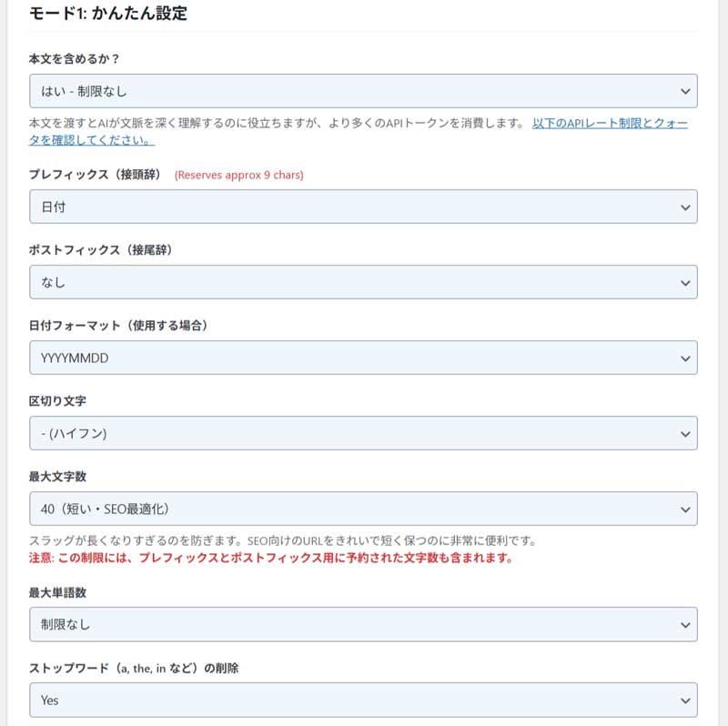Open the ポストフィックス（接尾辞） dropdown showing なし
The width and height of the screenshot is (728, 726).
363,282
